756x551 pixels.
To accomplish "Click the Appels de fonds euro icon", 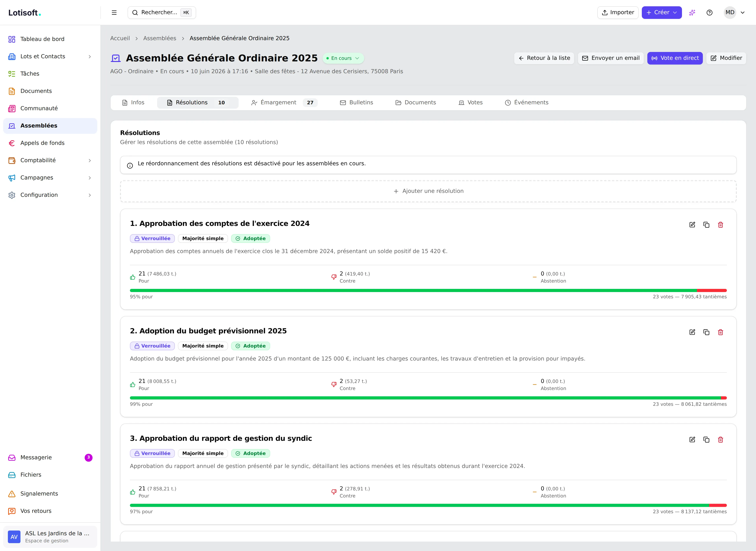I will point(12,143).
